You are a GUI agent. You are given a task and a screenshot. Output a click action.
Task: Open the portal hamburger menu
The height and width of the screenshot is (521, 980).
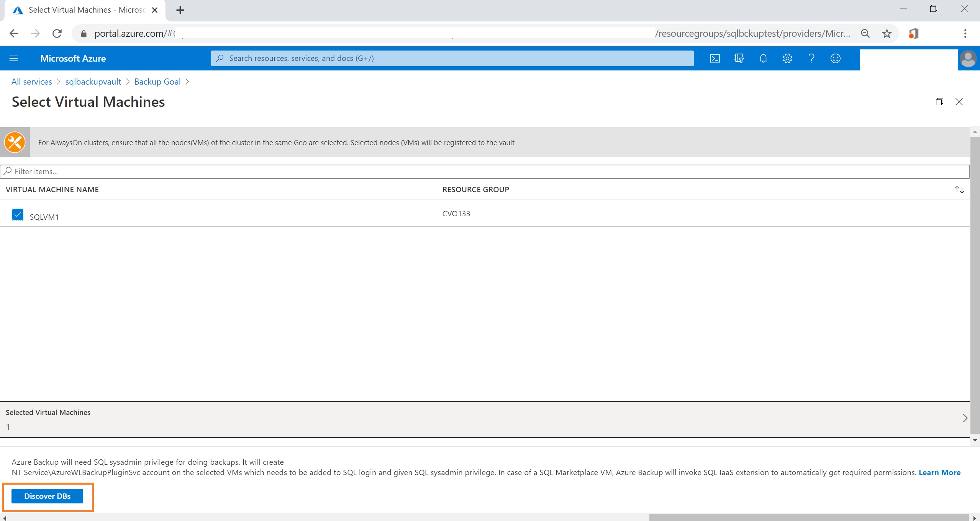(x=14, y=58)
